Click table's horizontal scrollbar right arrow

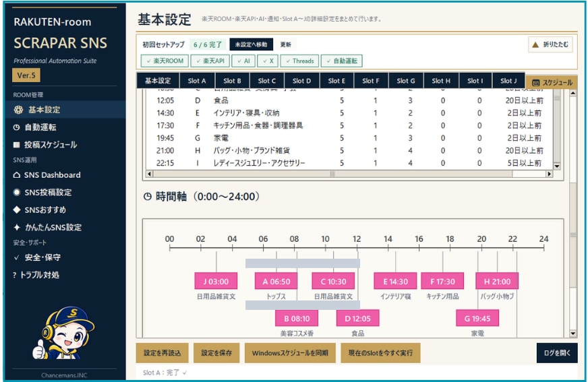(x=550, y=174)
